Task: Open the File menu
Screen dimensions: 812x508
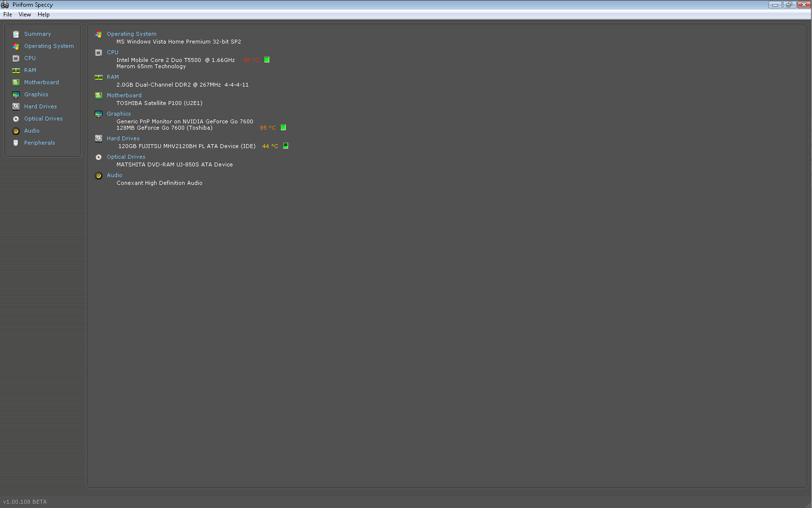Action: click(x=8, y=15)
